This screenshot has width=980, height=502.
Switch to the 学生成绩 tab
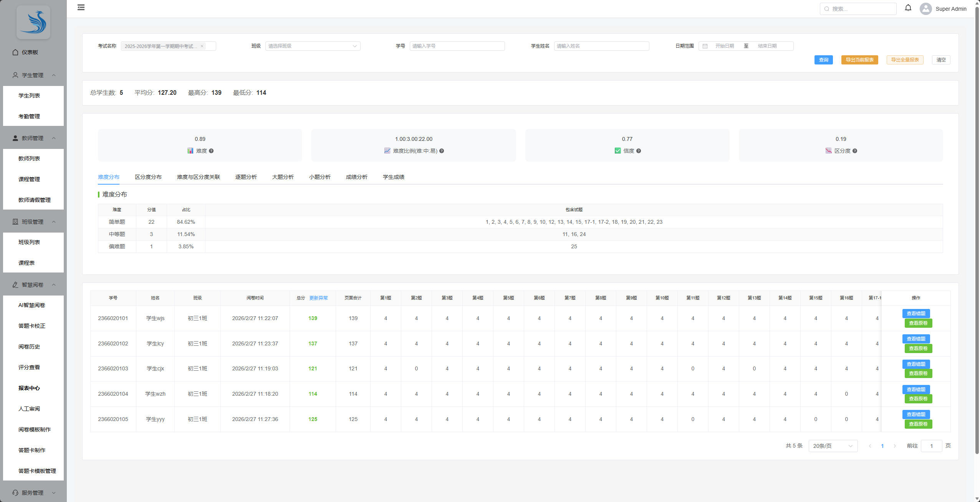(393, 177)
